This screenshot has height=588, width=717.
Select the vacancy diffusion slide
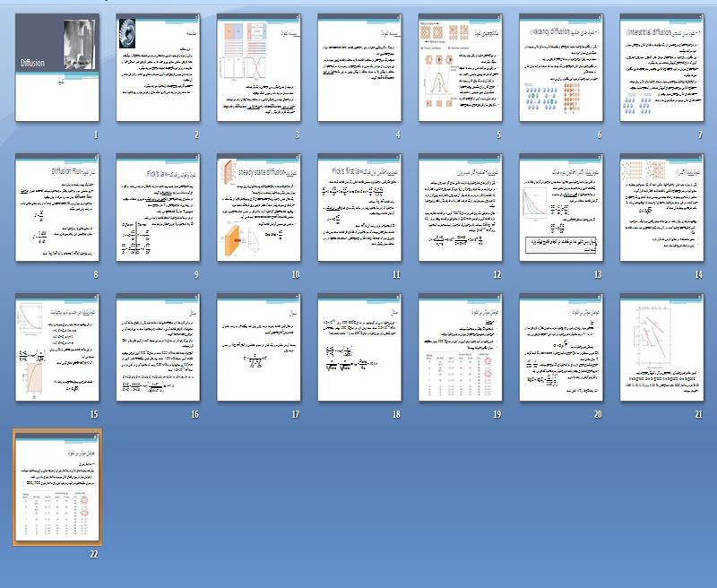coord(560,68)
